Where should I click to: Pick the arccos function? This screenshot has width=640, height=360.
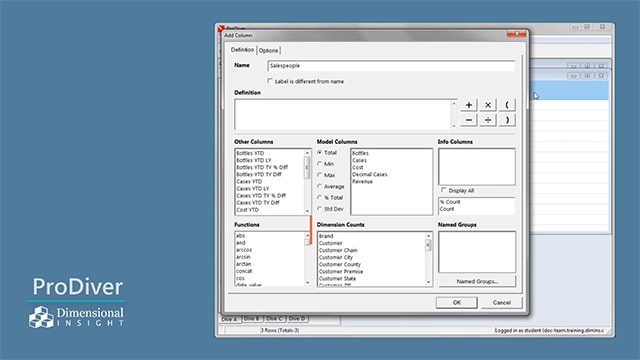(244, 250)
